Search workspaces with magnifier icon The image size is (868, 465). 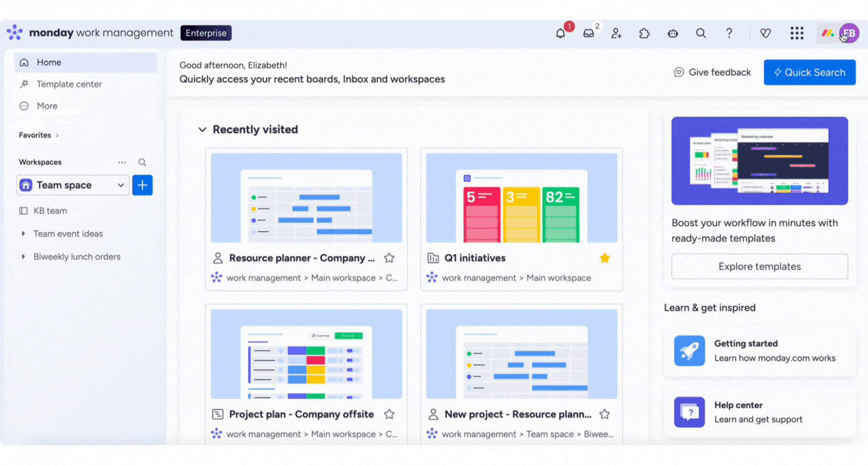[142, 163]
